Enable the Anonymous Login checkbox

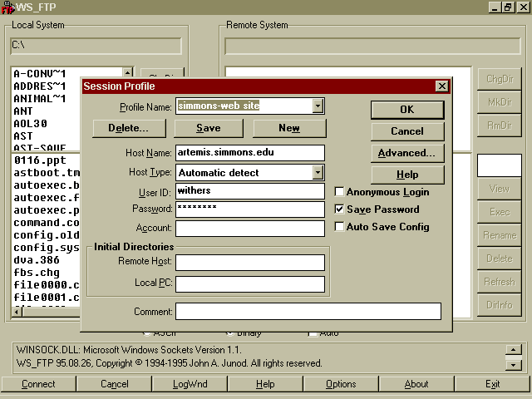point(339,192)
